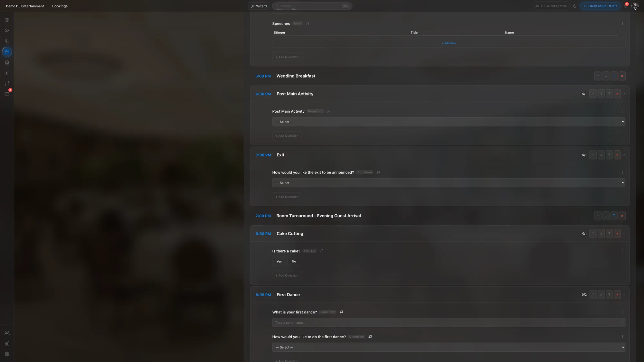644x362 pixels.
Task: Select No for Is there a cake?
Action: click(x=294, y=262)
